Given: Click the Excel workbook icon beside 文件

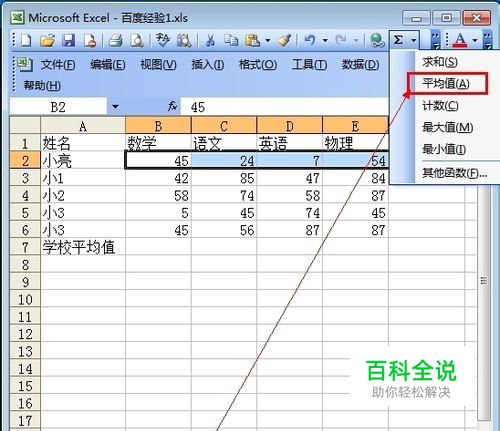Looking at the screenshot, I should point(25,64).
